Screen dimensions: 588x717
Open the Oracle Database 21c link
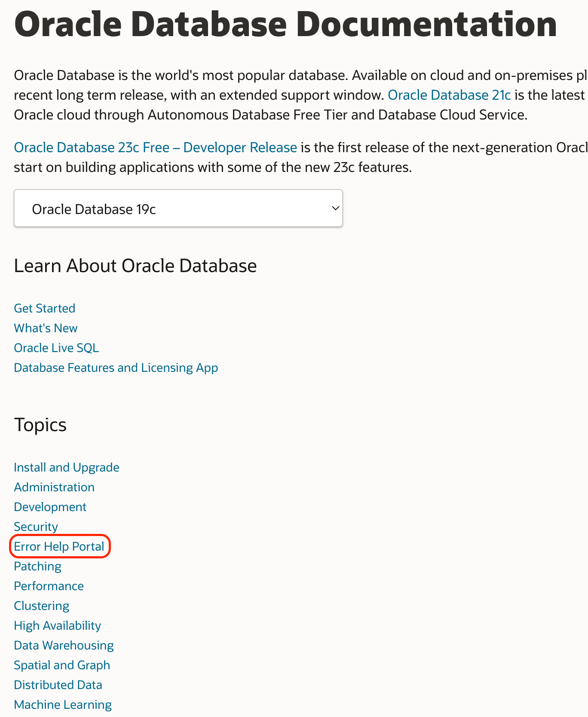pos(449,95)
